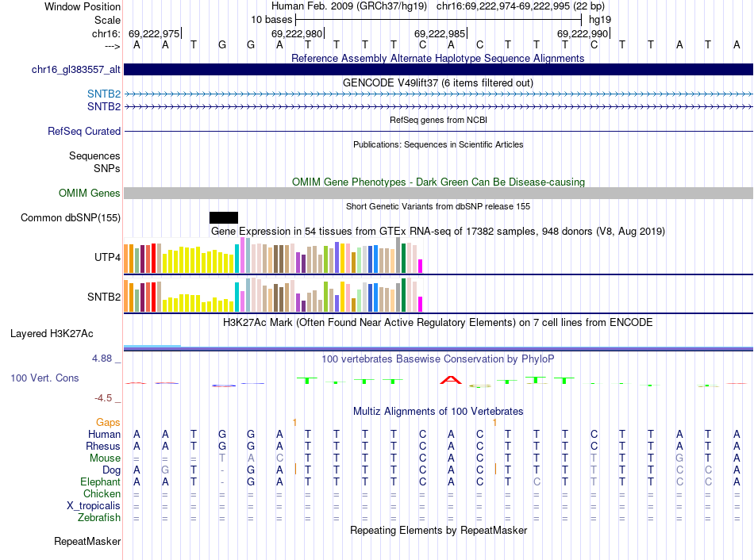Click the magenta bar in SNTB2 chart
Viewport: 754px width, 560px height.
(x=421, y=305)
